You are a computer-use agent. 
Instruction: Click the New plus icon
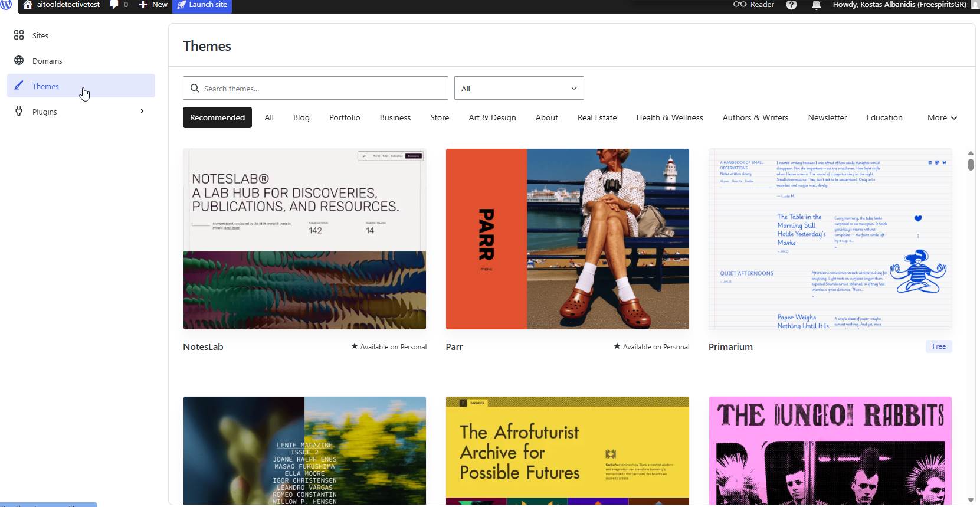pyautogui.click(x=143, y=5)
